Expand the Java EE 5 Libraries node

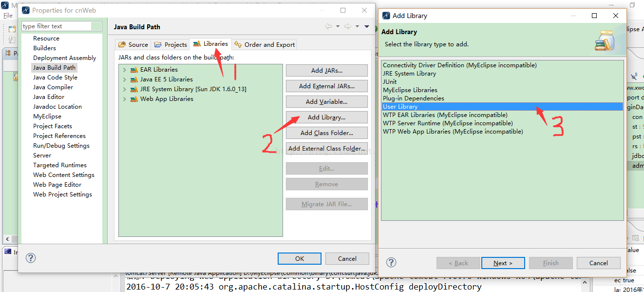(x=125, y=79)
